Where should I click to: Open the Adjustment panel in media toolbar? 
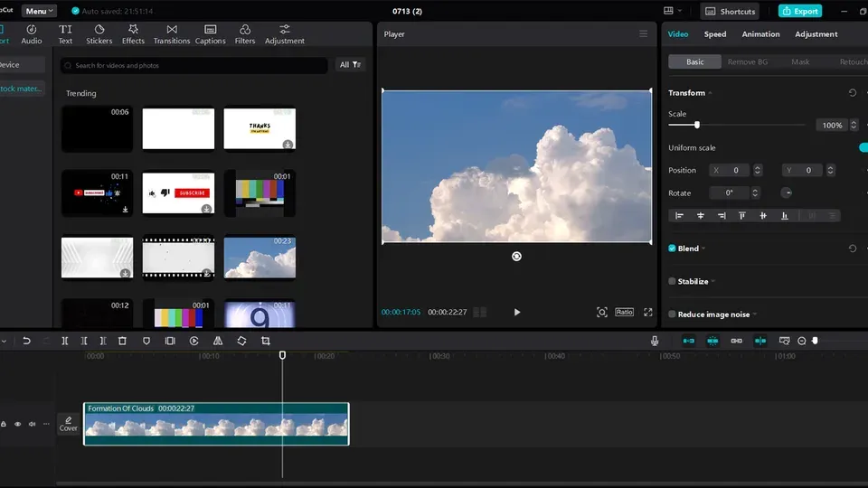click(x=285, y=34)
